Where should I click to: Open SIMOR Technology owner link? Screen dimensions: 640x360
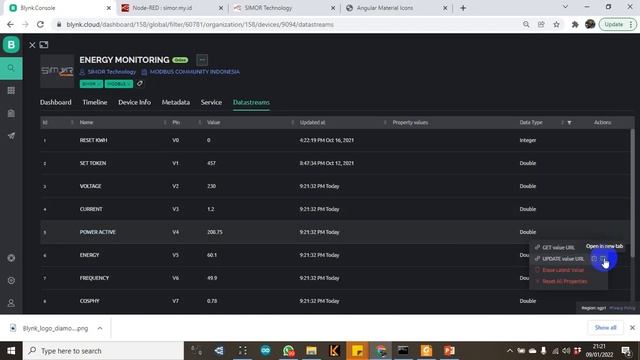click(111, 72)
